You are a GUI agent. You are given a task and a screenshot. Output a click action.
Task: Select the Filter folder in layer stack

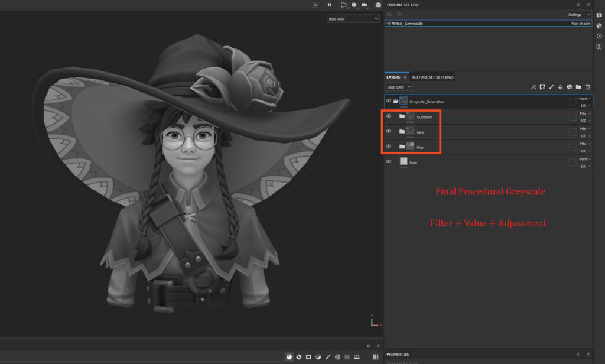pyautogui.click(x=420, y=147)
